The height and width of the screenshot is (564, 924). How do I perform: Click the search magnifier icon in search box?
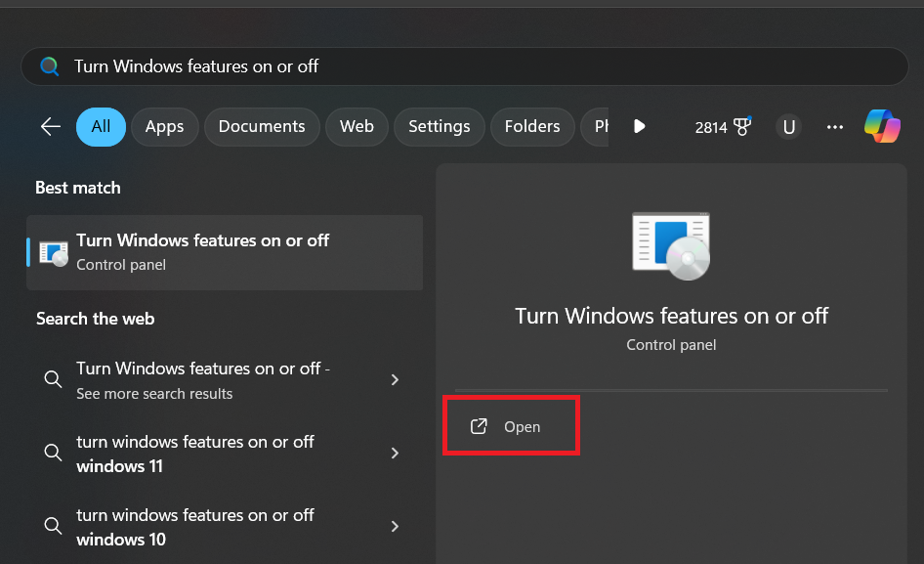(49, 66)
